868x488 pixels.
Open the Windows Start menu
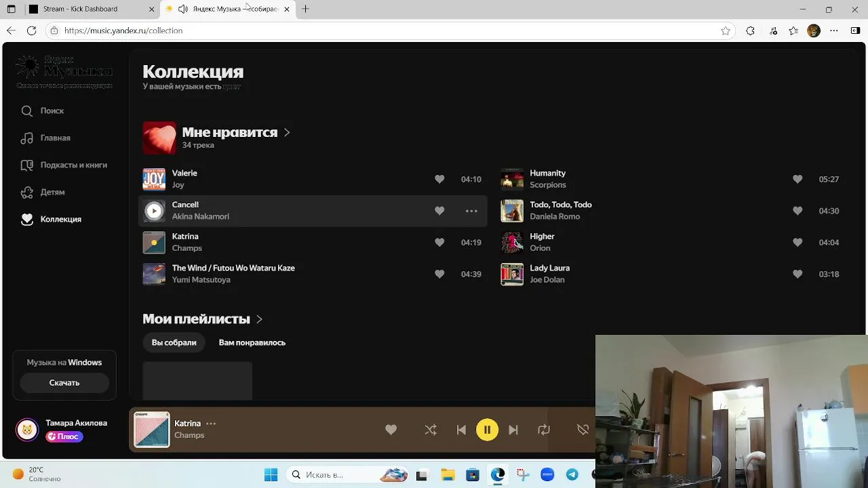point(271,474)
